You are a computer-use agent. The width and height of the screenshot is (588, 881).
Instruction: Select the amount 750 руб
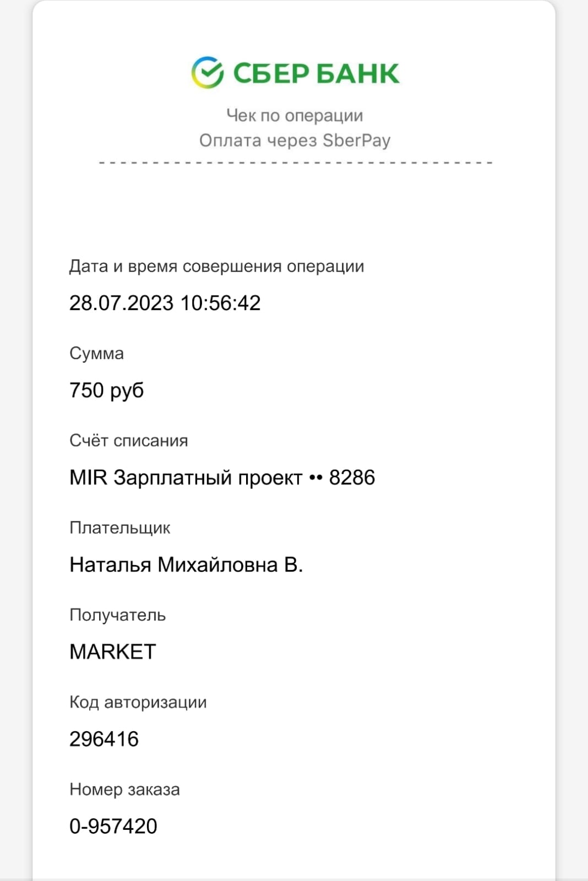point(106,390)
